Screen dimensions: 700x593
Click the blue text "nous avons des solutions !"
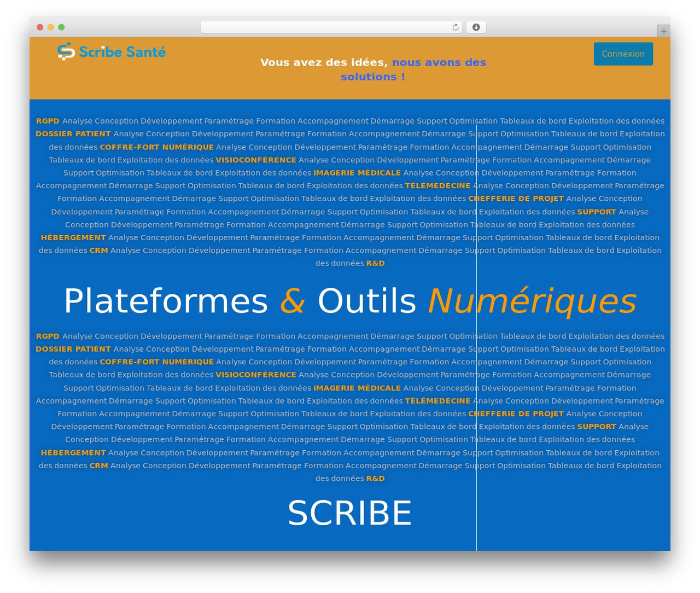pyautogui.click(x=413, y=69)
